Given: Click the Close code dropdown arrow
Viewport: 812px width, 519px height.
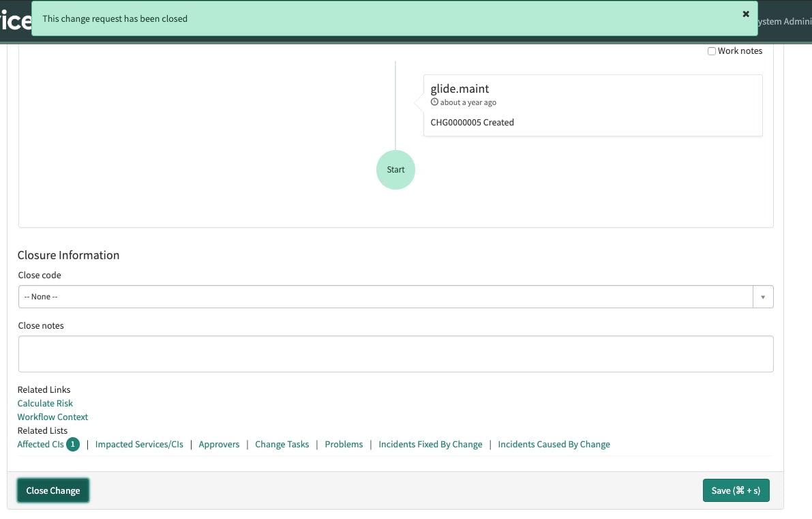Looking at the screenshot, I should (x=763, y=296).
